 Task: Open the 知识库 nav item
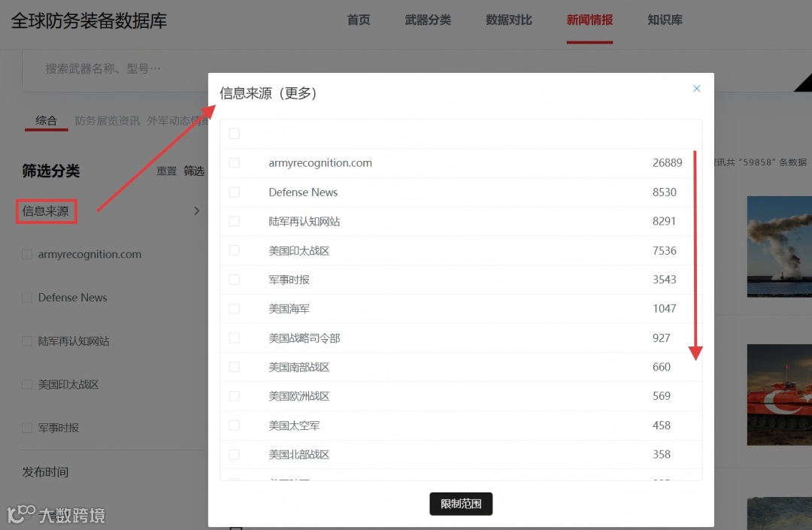(665, 20)
